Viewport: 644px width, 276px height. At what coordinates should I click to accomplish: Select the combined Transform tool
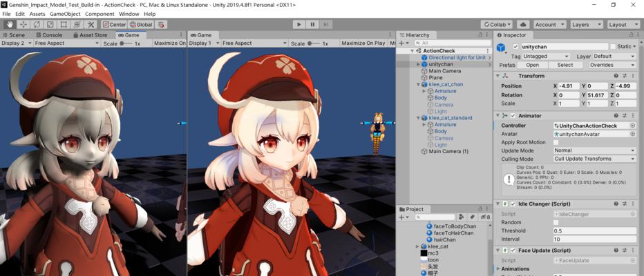coord(77,25)
